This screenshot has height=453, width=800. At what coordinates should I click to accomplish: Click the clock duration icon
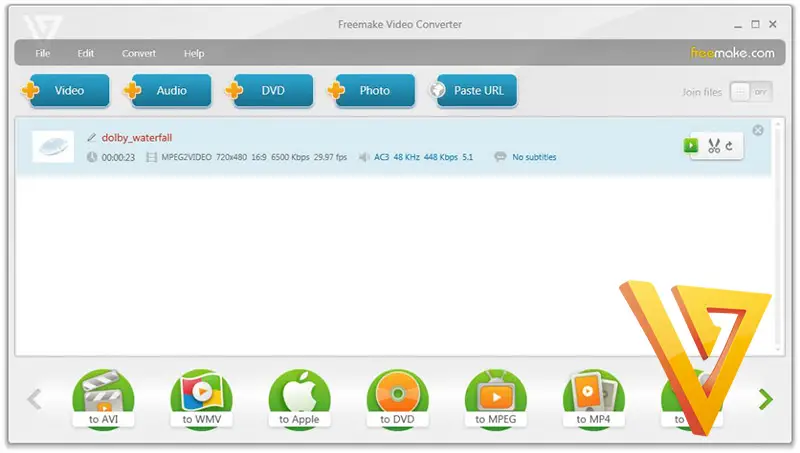92,157
